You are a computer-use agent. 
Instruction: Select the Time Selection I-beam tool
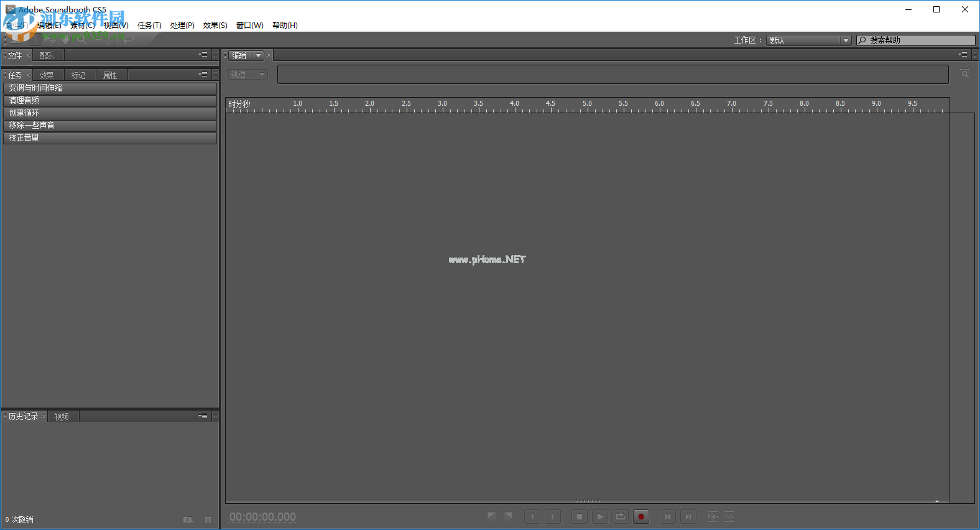click(x=35, y=39)
